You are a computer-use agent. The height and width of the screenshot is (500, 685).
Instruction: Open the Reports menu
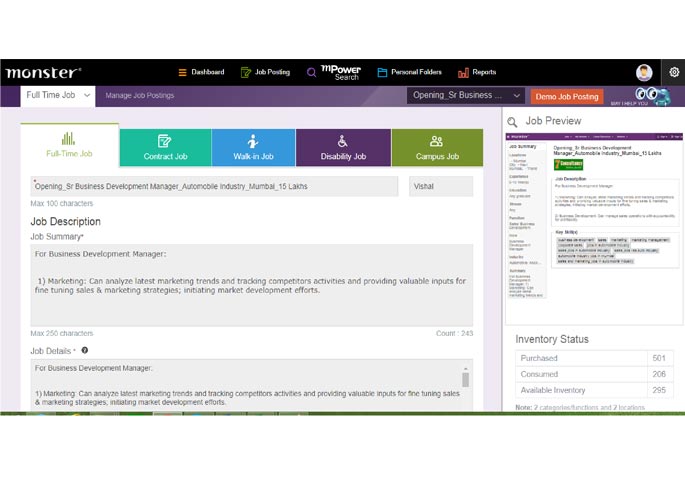click(x=477, y=72)
